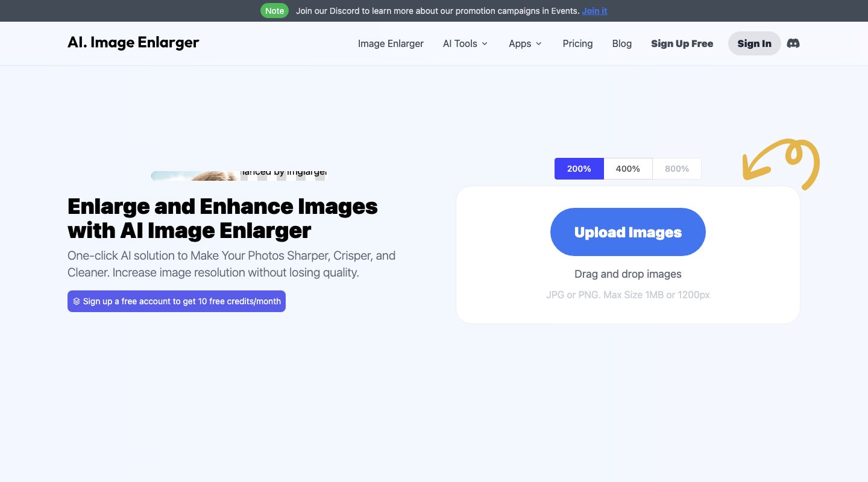
Task: Open the Image Enlarger nav item
Action: point(391,43)
